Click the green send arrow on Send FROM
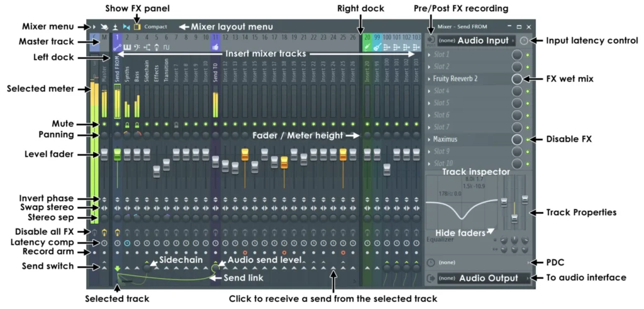Image resolution: width=644 pixels, height=309 pixels. tap(117, 269)
